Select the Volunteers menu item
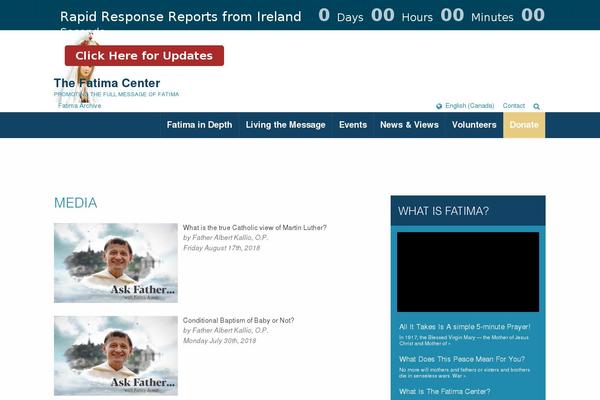600x400 pixels. [x=474, y=125]
